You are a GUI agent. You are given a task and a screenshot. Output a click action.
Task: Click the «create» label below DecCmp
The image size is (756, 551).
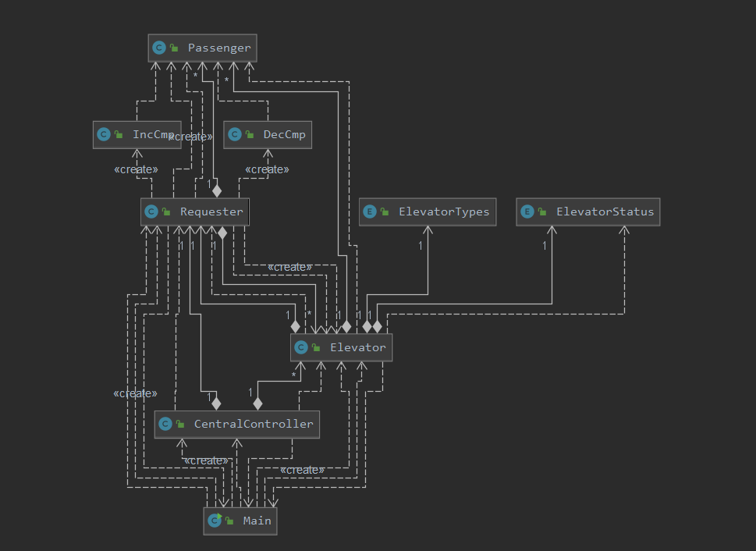[267, 169]
